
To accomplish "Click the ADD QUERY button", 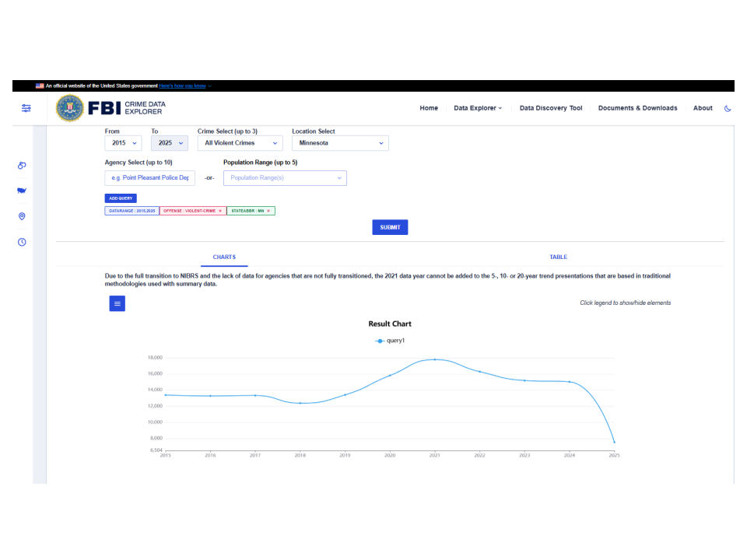I will [x=121, y=198].
